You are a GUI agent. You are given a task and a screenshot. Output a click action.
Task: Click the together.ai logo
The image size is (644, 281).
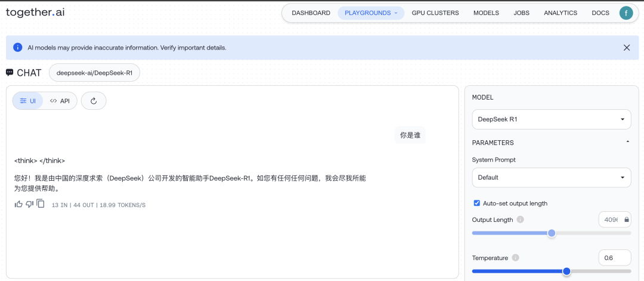pyautogui.click(x=35, y=13)
